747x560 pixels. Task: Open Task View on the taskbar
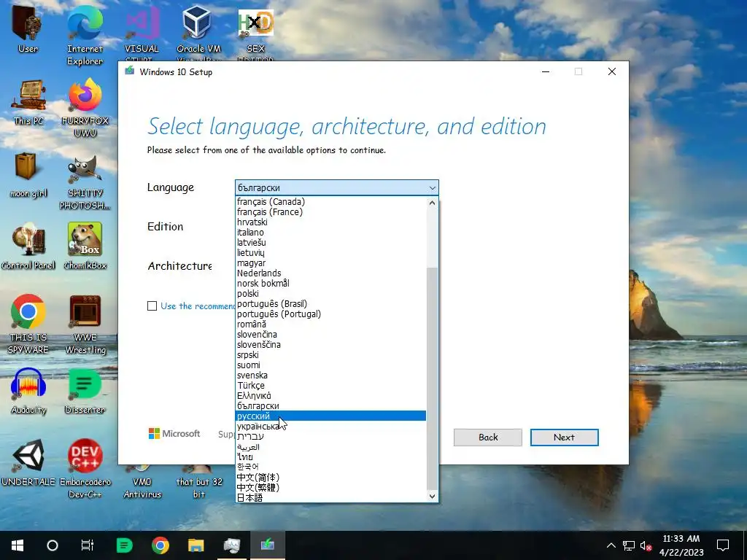[88, 545]
